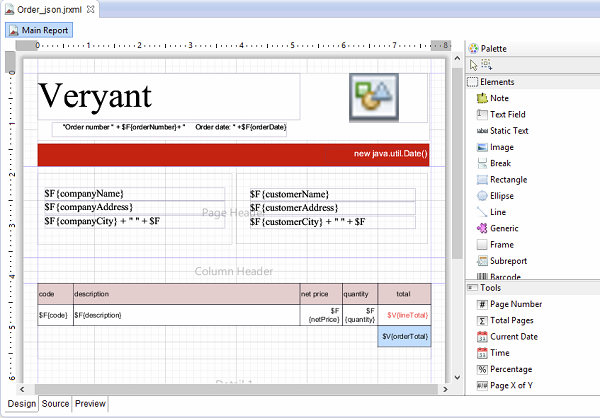Image resolution: width=600 pixels, height=418 pixels.
Task: Activate the arrow selection tool in palette
Action: pos(473,64)
